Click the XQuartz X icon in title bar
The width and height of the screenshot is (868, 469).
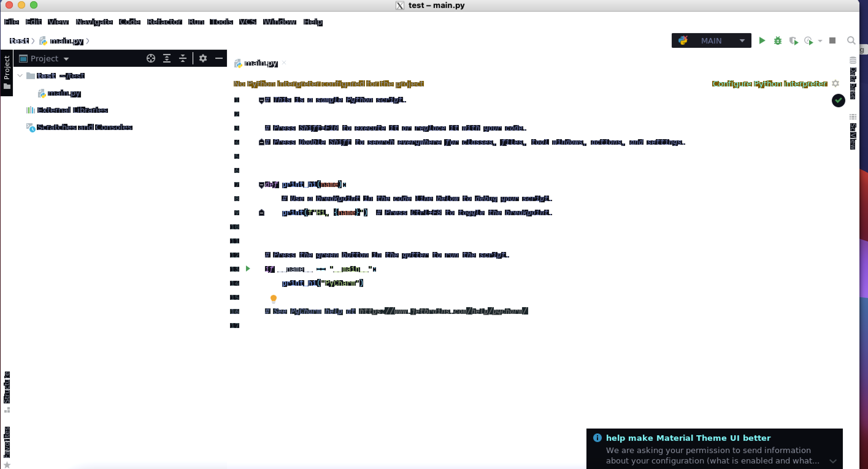[400, 6]
